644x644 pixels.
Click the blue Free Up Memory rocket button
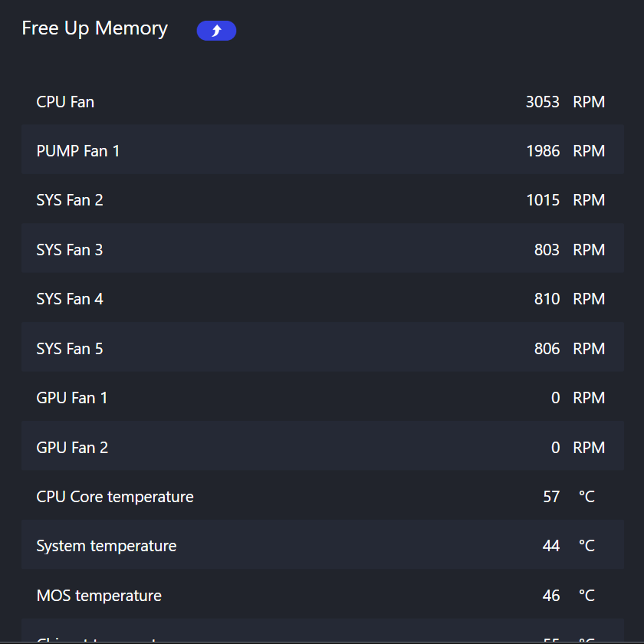[x=216, y=31]
